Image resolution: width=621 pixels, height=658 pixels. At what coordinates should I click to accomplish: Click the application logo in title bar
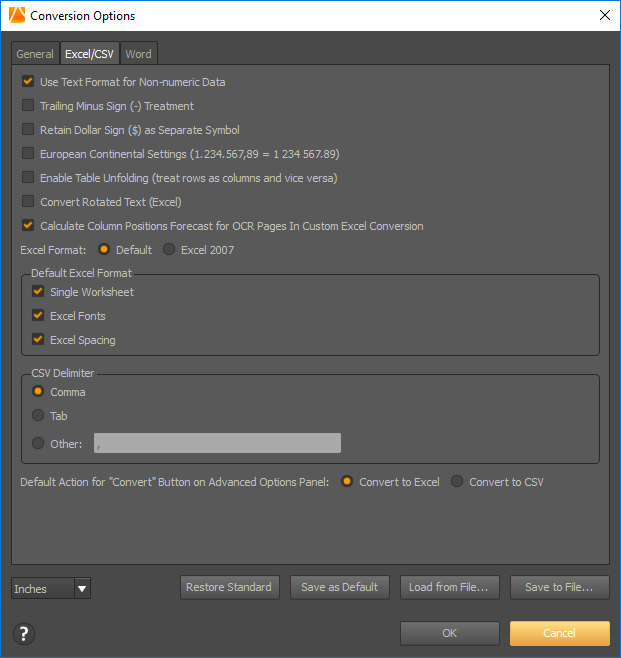click(17, 15)
